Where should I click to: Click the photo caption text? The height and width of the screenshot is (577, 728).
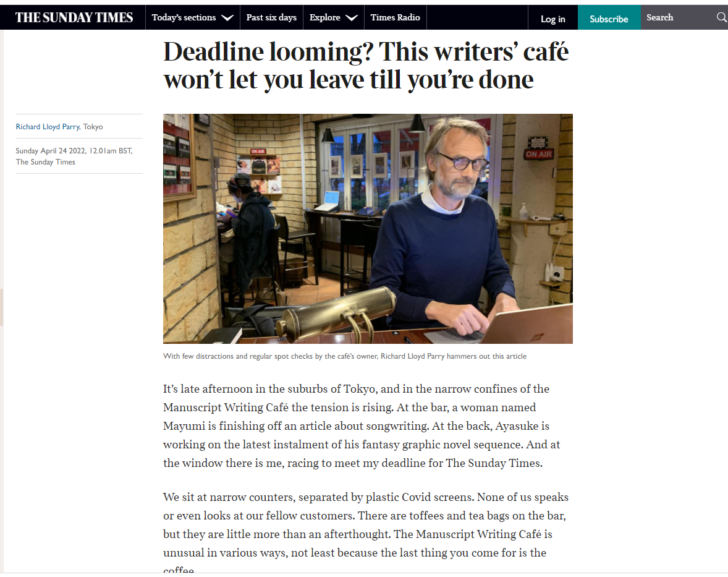[344, 356]
